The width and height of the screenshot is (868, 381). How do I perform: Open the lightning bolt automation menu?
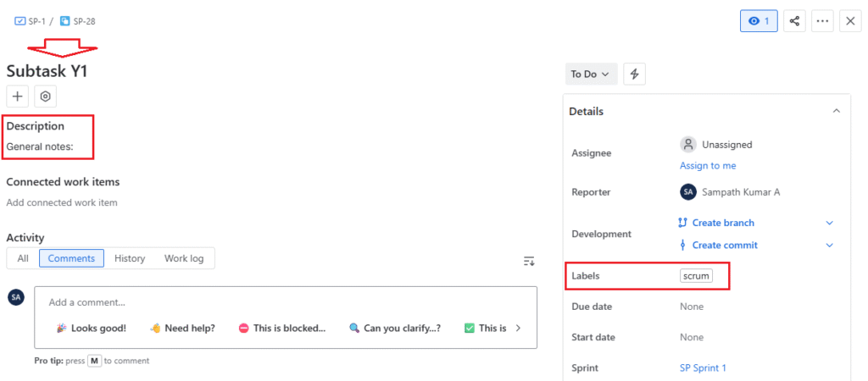634,74
